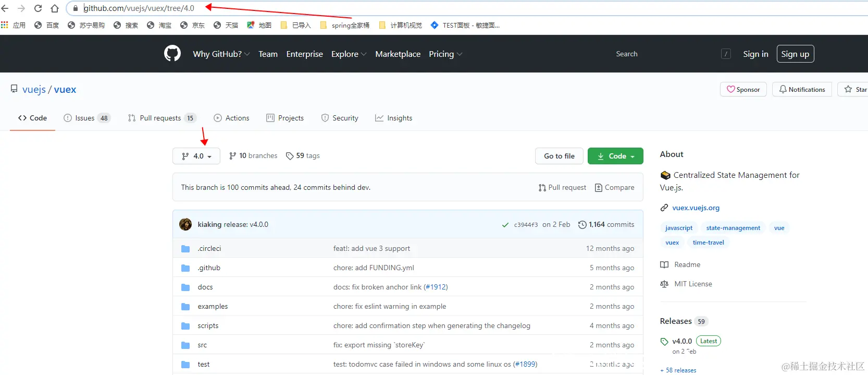The height and width of the screenshot is (375, 868).
Task: Switch to the Security tab
Action: coord(340,118)
